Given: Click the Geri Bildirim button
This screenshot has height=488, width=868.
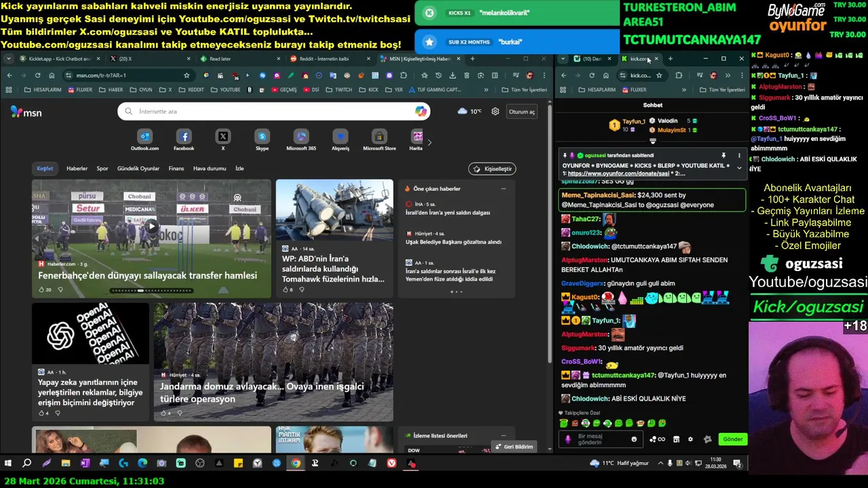Looking at the screenshot, I should [x=514, y=447].
